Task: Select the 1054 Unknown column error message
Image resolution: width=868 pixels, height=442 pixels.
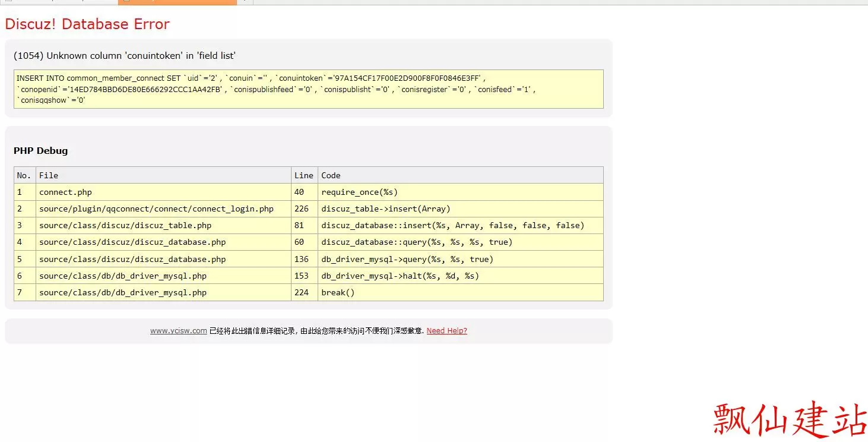Action: pos(125,56)
